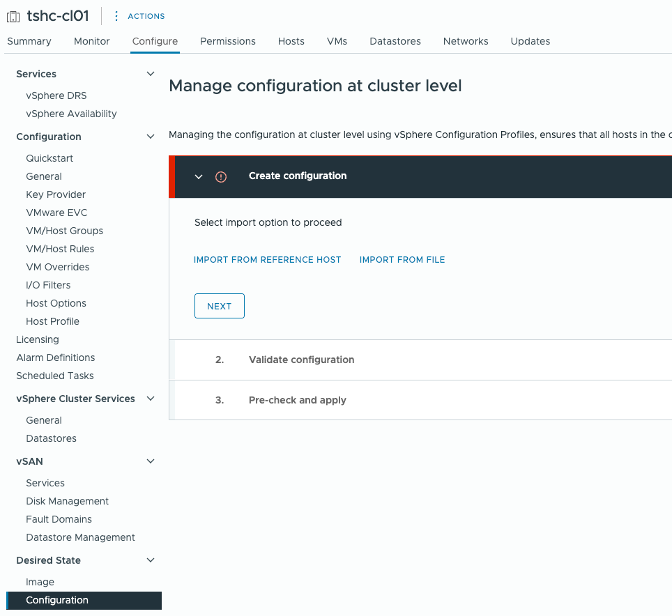Select Image under Desired State
The width and height of the screenshot is (672, 616).
[40, 582]
